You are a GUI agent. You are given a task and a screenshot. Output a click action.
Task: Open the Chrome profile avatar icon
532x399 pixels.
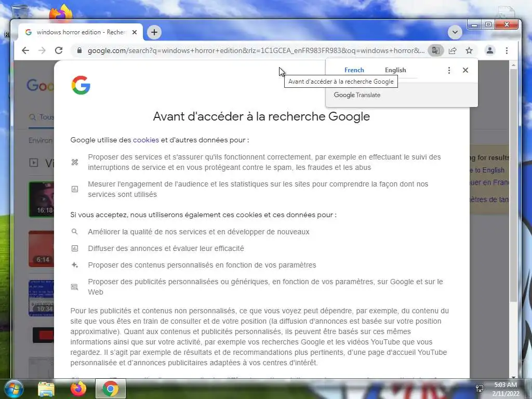(489, 50)
